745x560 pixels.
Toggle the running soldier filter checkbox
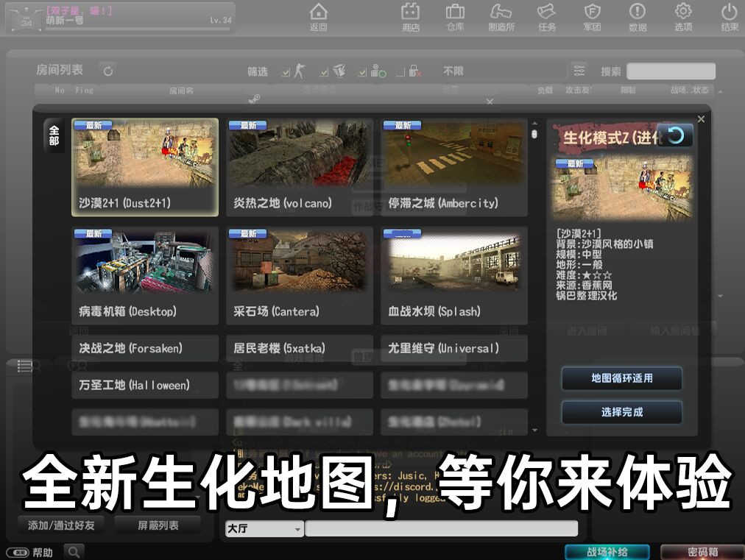coord(286,73)
